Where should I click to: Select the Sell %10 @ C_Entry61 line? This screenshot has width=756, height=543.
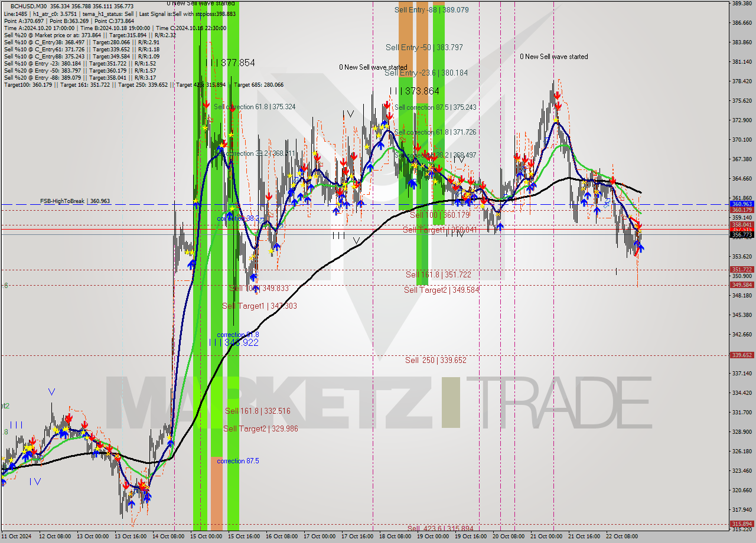click(x=82, y=49)
